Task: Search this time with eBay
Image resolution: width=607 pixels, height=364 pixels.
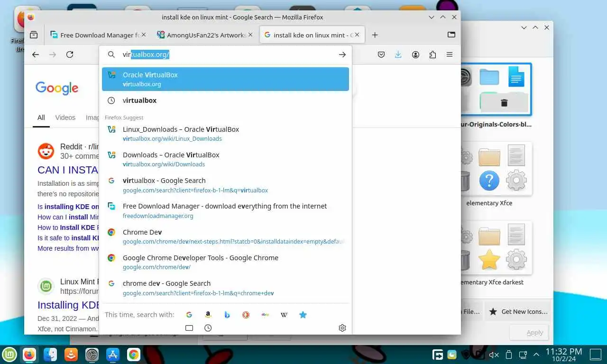Action: pyautogui.click(x=265, y=315)
